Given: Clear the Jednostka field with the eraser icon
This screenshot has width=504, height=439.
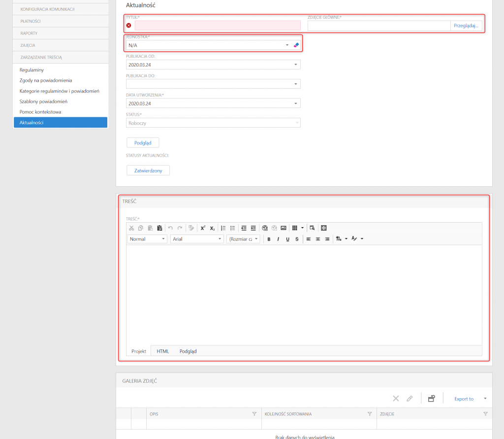Looking at the screenshot, I should (296, 45).
